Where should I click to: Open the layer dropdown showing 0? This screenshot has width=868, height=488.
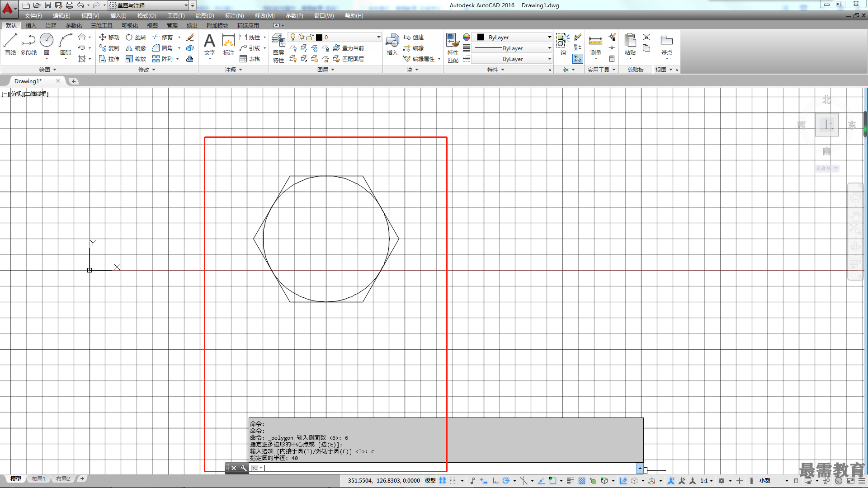coord(335,37)
